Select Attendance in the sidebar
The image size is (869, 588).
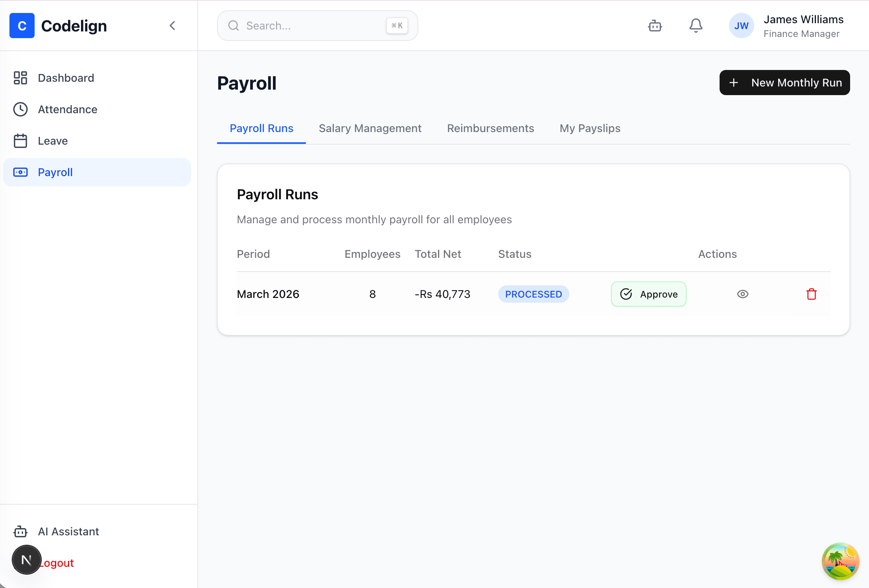click(x=68, y=109)
